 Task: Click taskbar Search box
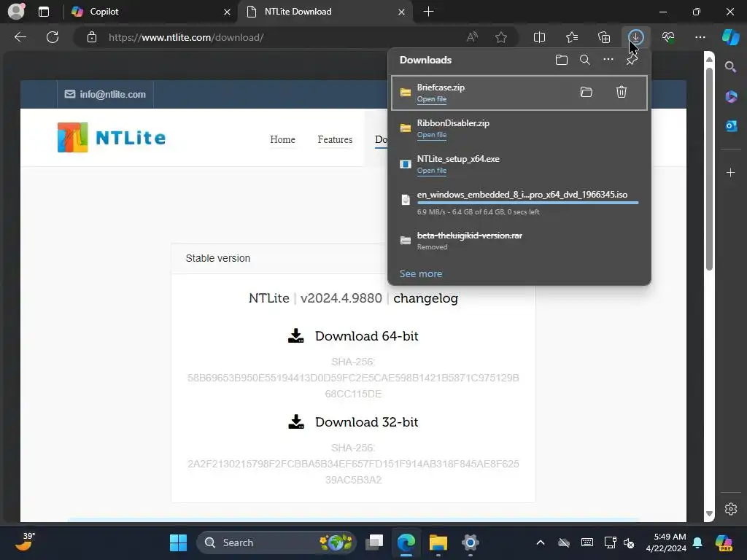(x=276, y=542)
